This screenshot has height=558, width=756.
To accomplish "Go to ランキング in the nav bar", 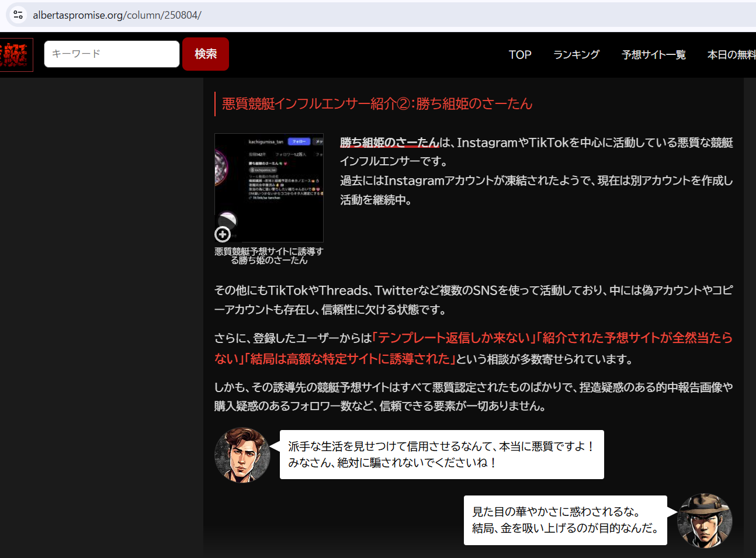I will point(576,55).
